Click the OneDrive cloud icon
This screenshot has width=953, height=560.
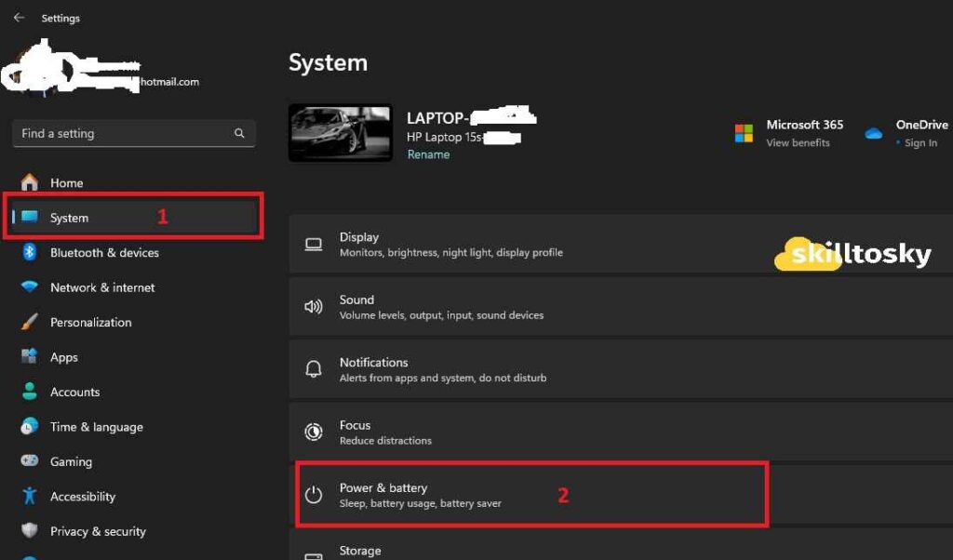click(873, 132)
